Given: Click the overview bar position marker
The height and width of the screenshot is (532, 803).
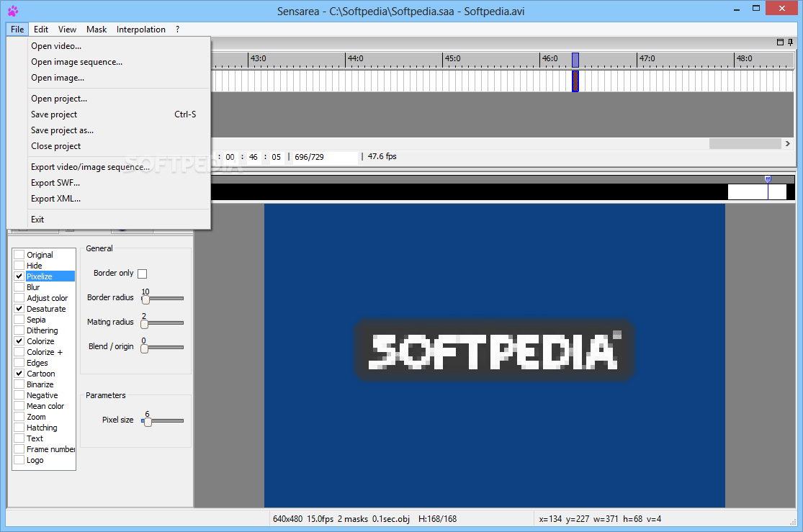Looking at the screenshot, I should point(768,179).
